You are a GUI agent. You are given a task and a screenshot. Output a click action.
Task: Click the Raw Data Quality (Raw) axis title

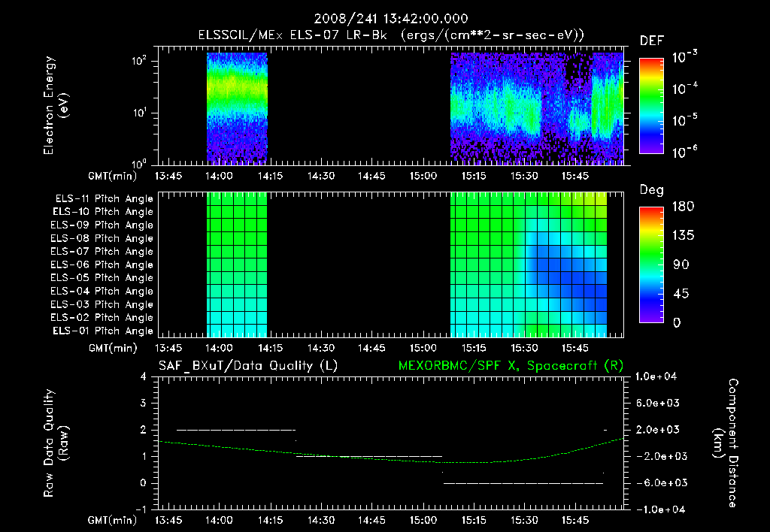(x=56, y=443)
